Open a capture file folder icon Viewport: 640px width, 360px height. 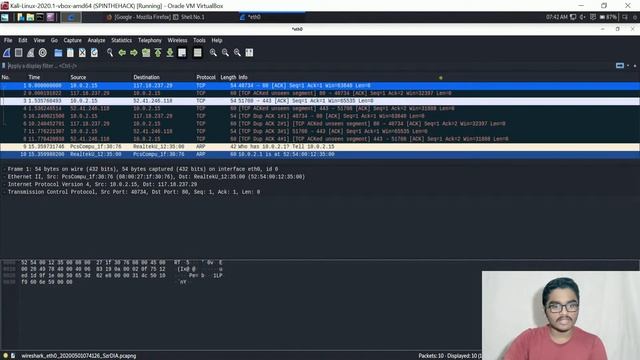[x=58, y=53]
